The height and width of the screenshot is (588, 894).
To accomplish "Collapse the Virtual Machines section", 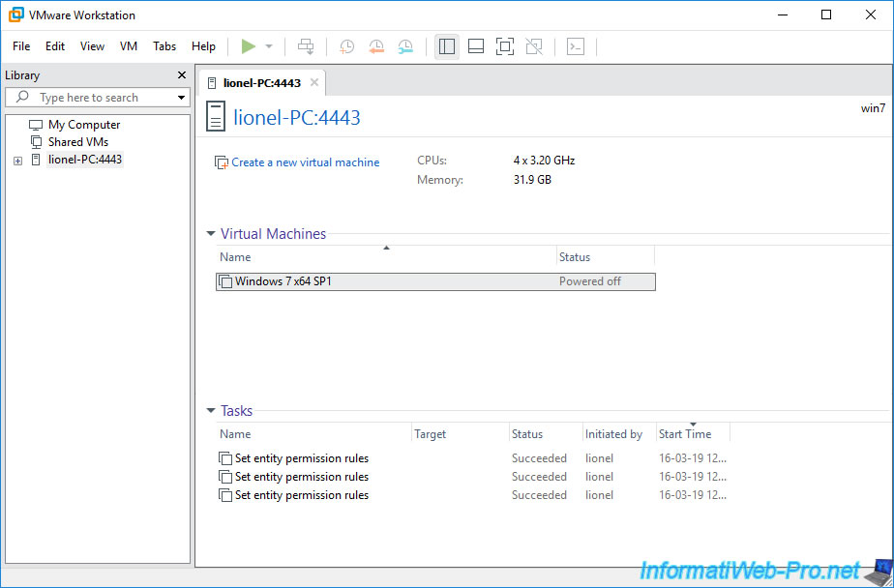I will point(210,234).
